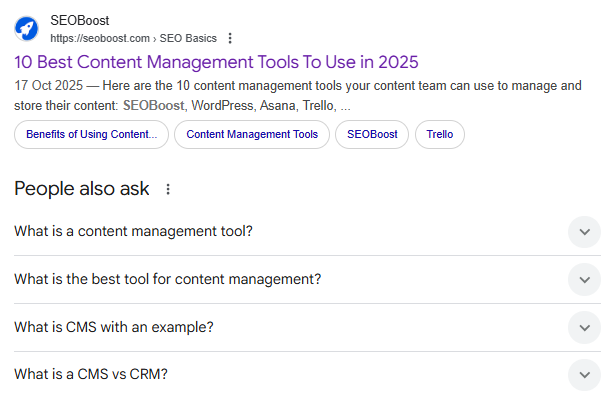Expand chevron for What is CMS with an example?
This screenshot has width=615, height=400.
pos(584,327)
